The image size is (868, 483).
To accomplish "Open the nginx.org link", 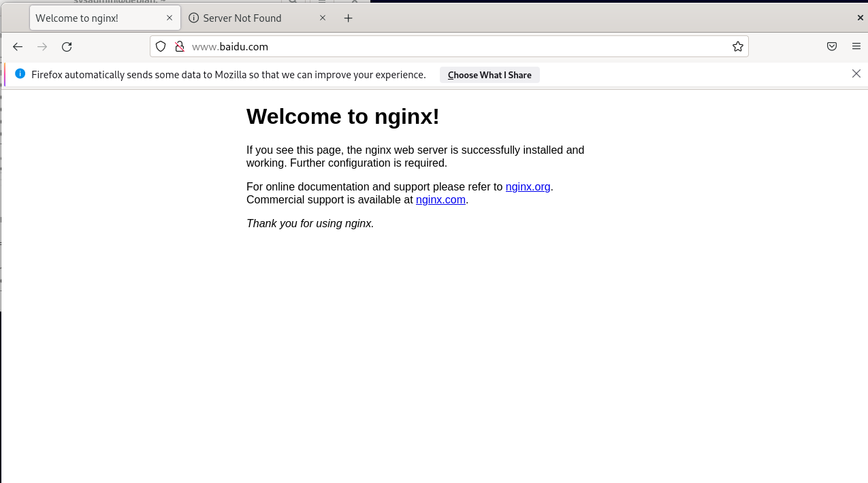I will (528, 186).
